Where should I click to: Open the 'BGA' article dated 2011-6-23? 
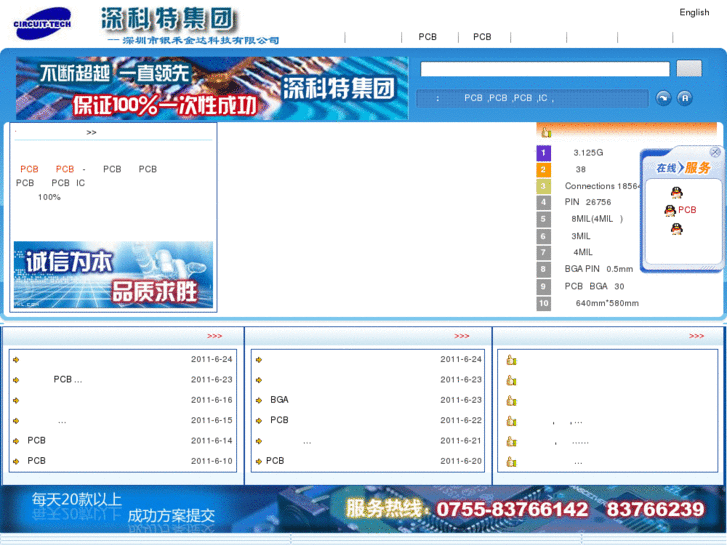[279, 400]
